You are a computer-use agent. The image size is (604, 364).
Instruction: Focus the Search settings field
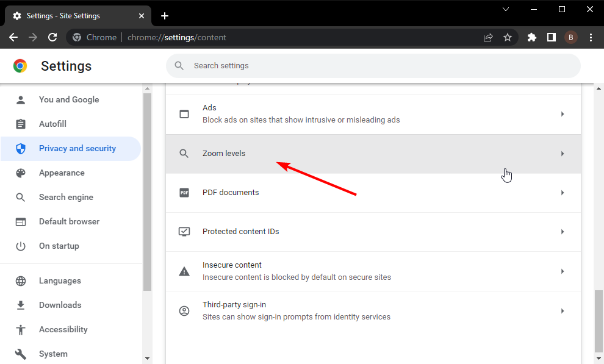[373, 66]
